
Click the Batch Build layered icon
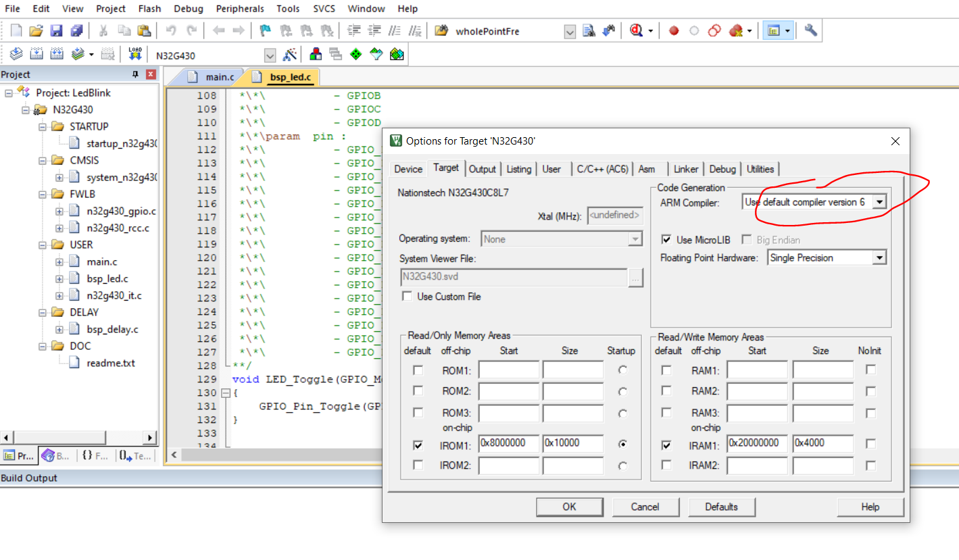coord(78,54)
